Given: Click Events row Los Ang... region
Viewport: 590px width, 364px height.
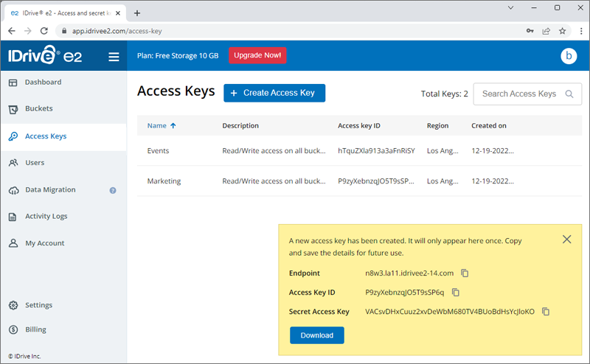Looking at the screenshot, I should coord(442,151).
